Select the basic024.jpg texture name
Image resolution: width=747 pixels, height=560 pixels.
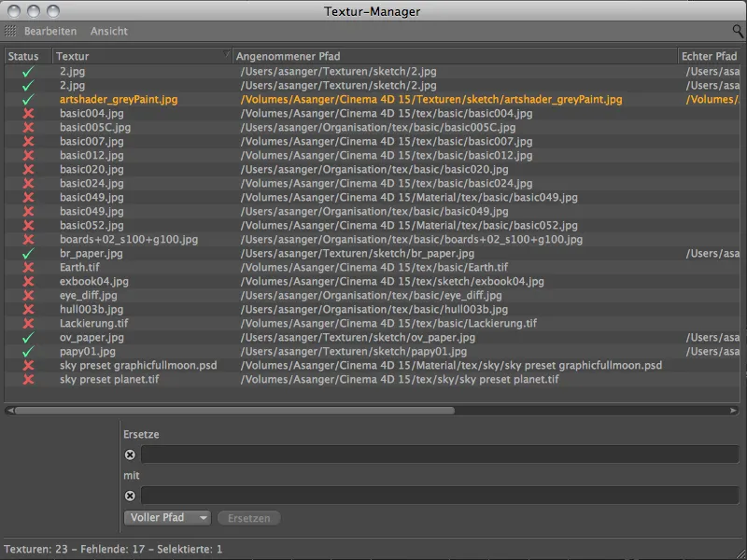[92, 183]
